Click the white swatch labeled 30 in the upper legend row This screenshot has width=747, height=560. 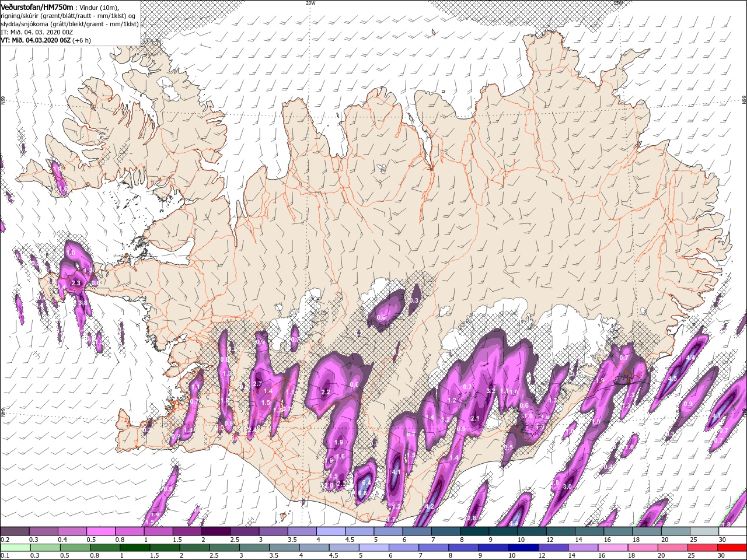point(733,531)
